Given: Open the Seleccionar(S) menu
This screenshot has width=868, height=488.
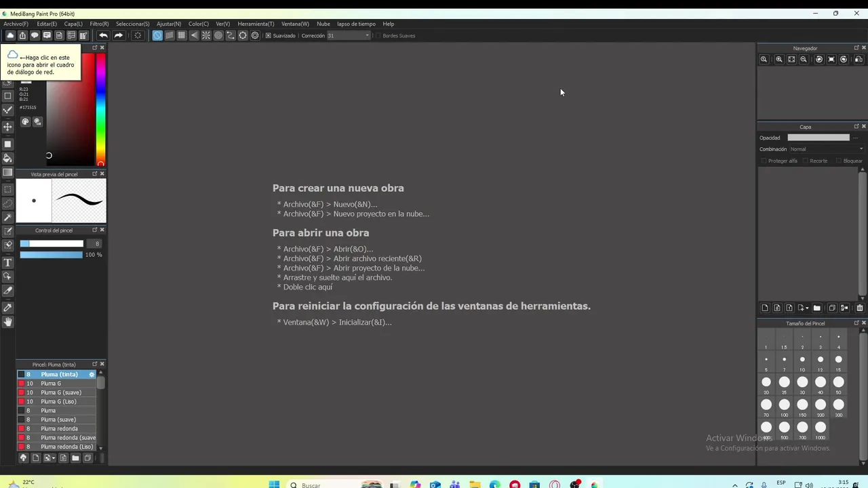Looking at the screenshot, I should tap(132, 24).
